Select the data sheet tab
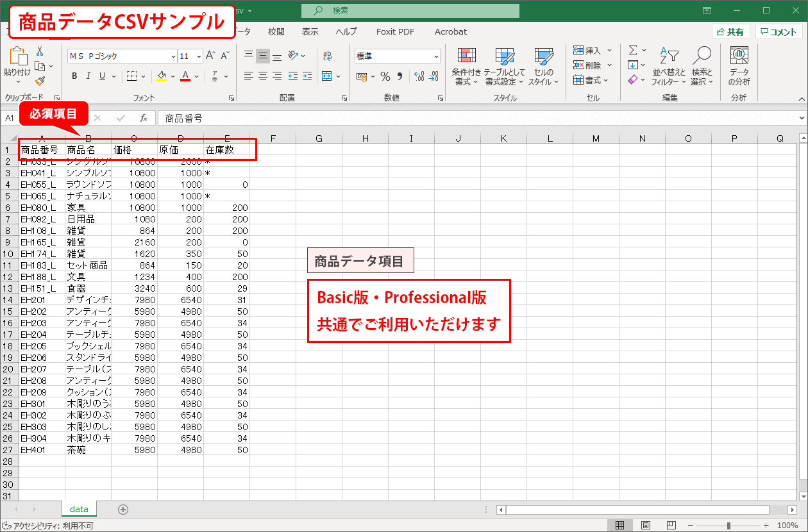The width and height of the screenshot is (808, 532). pyautogui.click(x=79, y=509)
